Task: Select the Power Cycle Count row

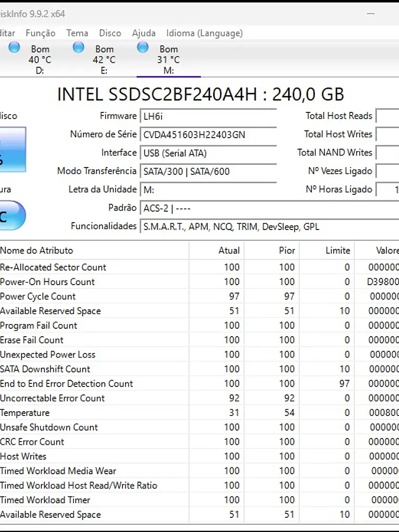Action: click(199, 296)
